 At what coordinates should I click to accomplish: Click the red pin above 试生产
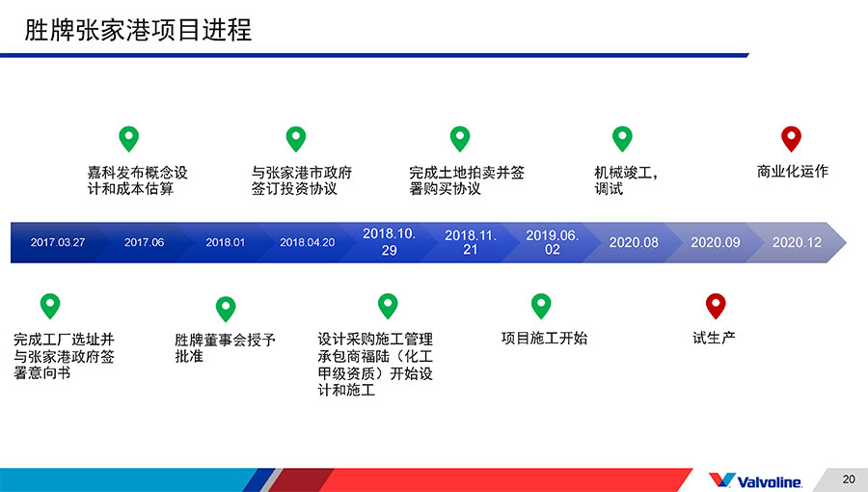click(x=716, y=306)
